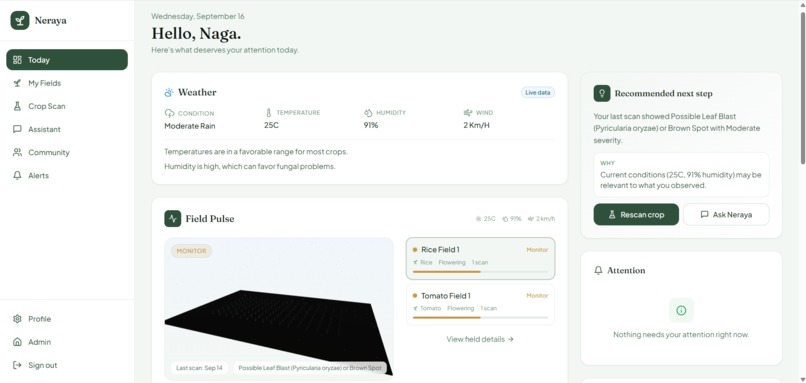Viewport: 806px width, 383px height.
Task: Open the Assistant page
Action: (67, 129)
